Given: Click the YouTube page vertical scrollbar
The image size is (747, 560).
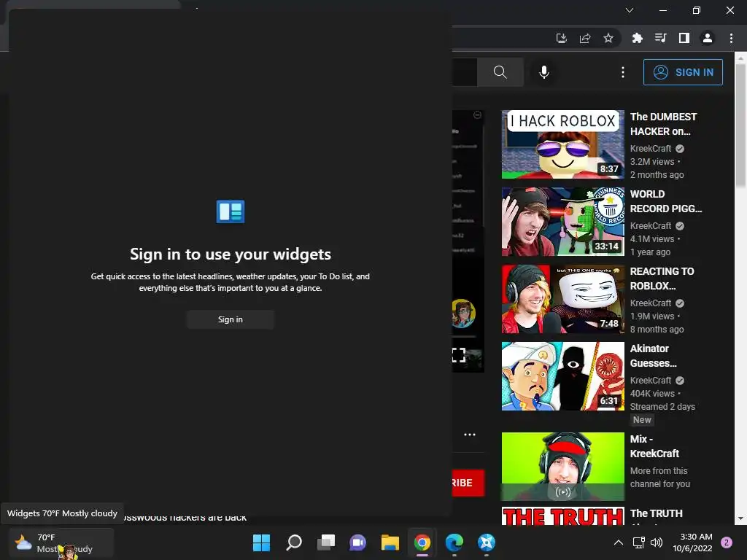Looking at the screenshot, I should (x=740, y=126).
